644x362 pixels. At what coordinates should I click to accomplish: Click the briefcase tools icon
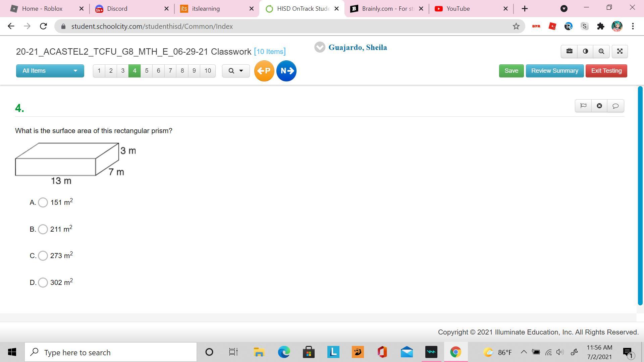tap(569, 51)
